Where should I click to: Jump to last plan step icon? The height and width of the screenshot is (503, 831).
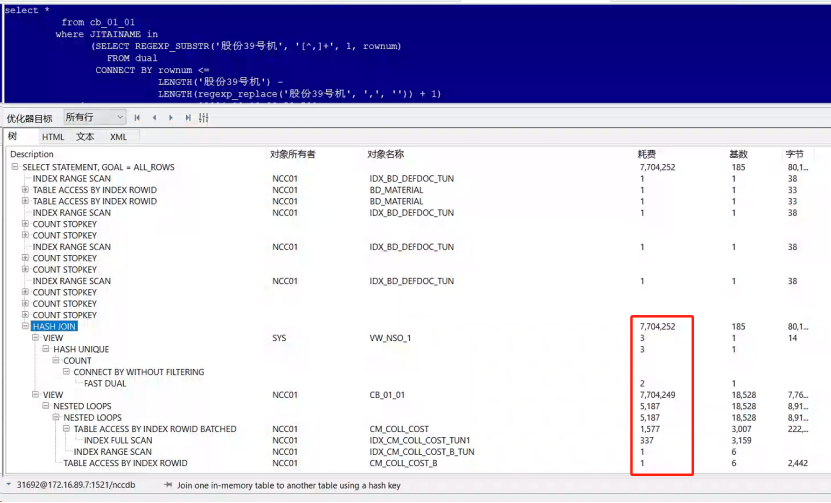point(188,118)
